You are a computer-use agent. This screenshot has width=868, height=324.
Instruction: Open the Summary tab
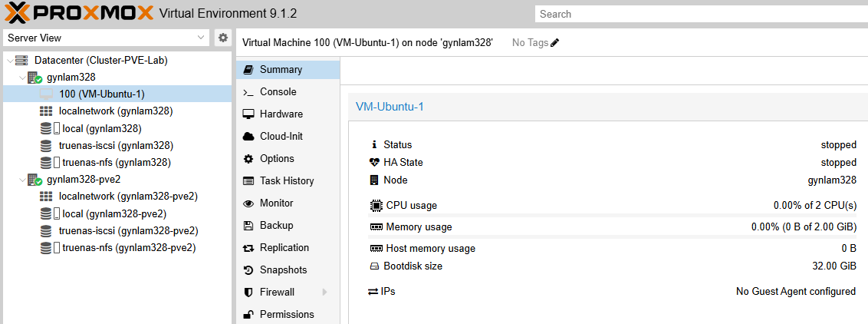pyautogui.click(x=288, y=70)
